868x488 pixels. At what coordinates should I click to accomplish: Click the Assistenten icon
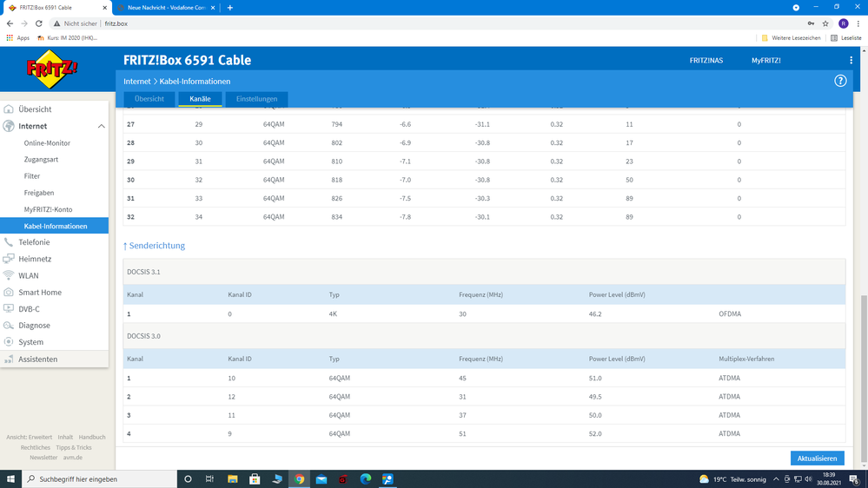pyautogui.click(x=9, y=359)
